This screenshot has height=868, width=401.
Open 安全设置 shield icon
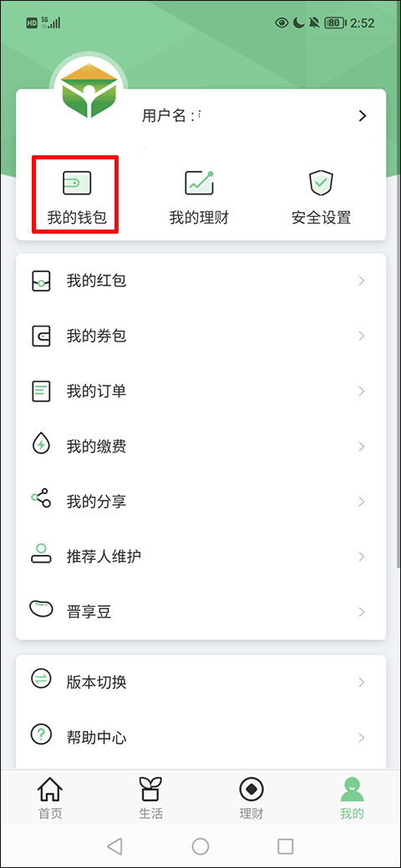321,184
